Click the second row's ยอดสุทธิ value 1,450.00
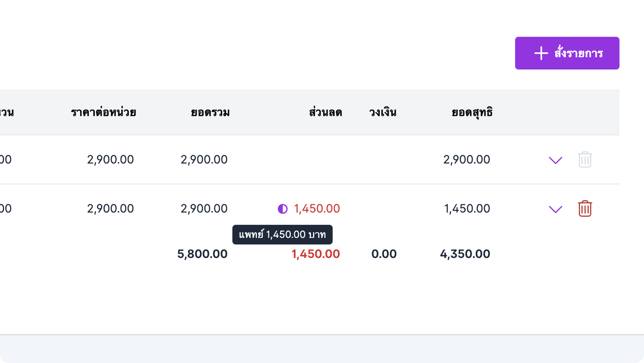The height and width of the screenshot is (363, 644). [x=467, y=209]
